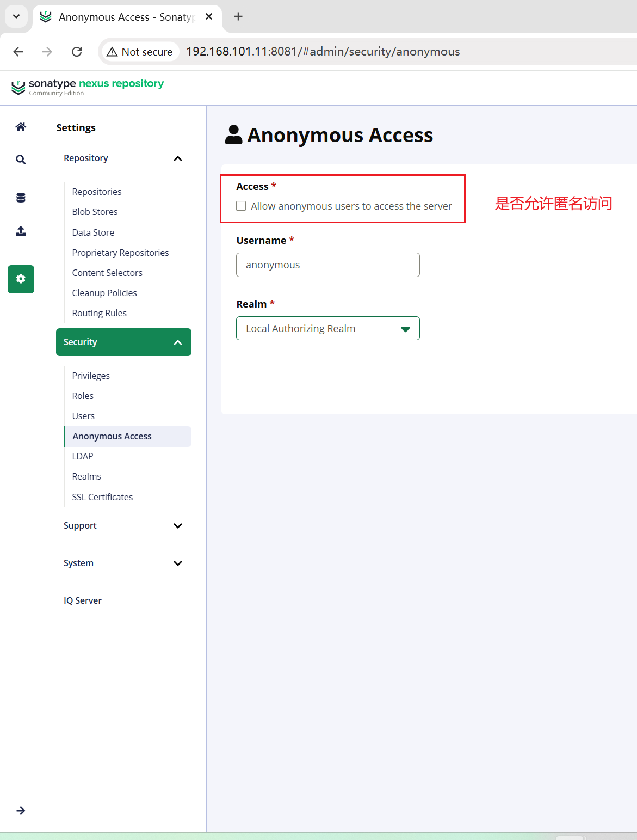Open Routing Rules page
This screenshot has width=637, height=840.
tap(99, 313)
